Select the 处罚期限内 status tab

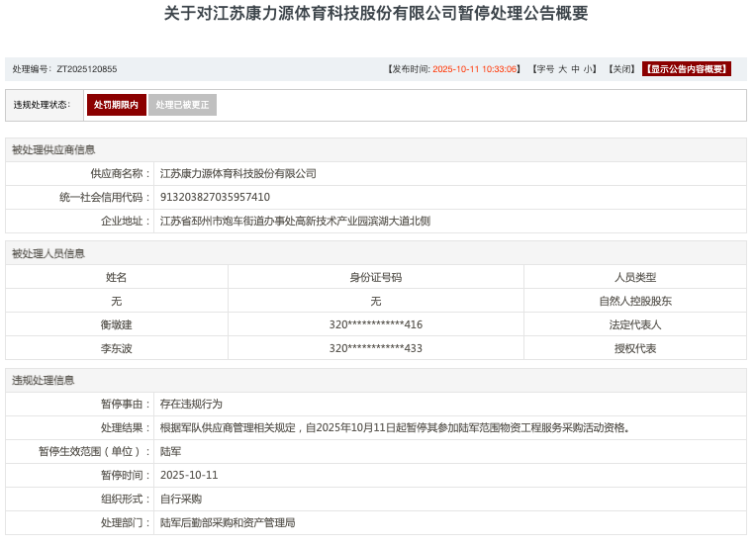pyautogui.click(x=116, y=105)
